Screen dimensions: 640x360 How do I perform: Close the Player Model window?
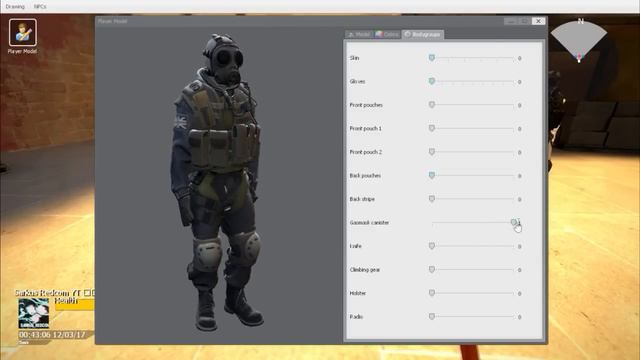click(538, 21)
